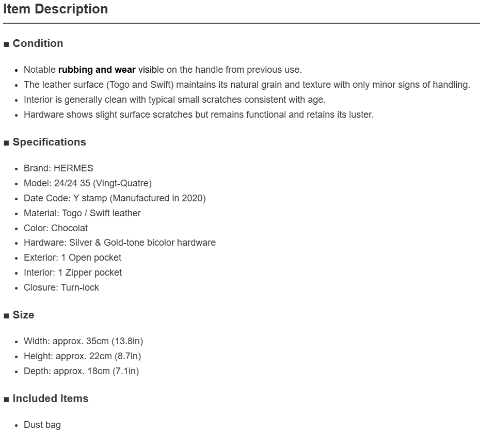Screen dimensions: 480x448
Task: Click the Model 24/24 35 entry
Action: tap(88, 183)
